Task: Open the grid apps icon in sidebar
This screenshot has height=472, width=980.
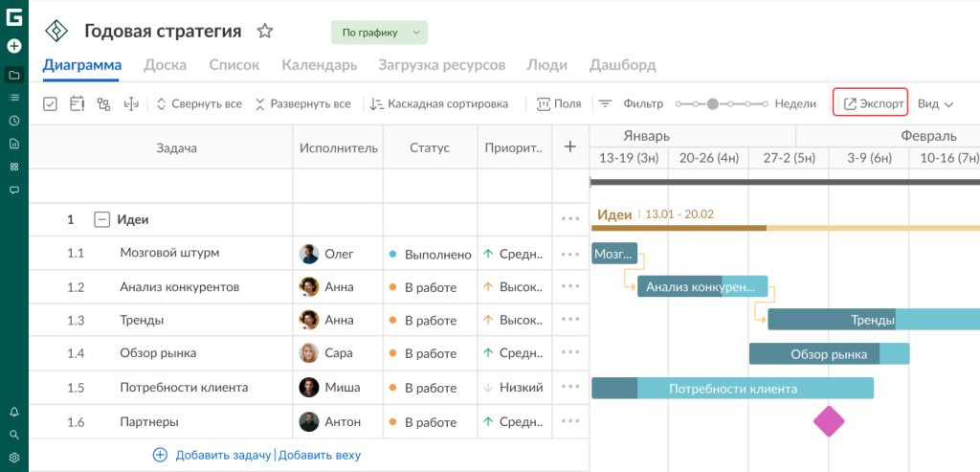Action: click(13, 167)
